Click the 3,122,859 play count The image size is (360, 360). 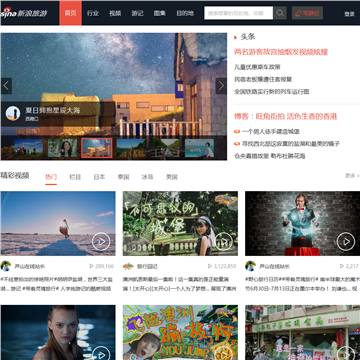(222, 266)
